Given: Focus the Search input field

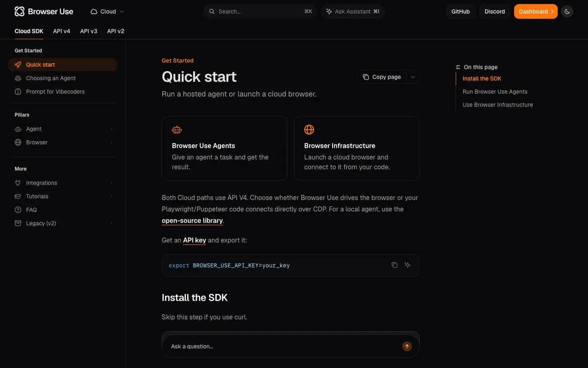Looking at the screenshot, I should coord(260,11).
